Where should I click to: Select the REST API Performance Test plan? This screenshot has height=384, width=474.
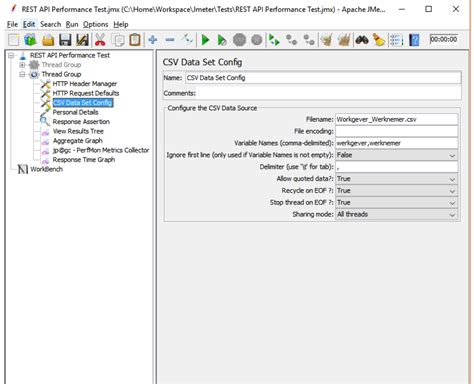pos(70,55)
